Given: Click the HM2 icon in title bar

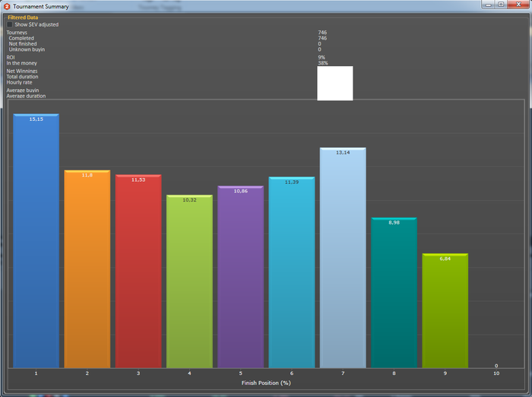Looking at the screenshot, I should click(6, 6).
